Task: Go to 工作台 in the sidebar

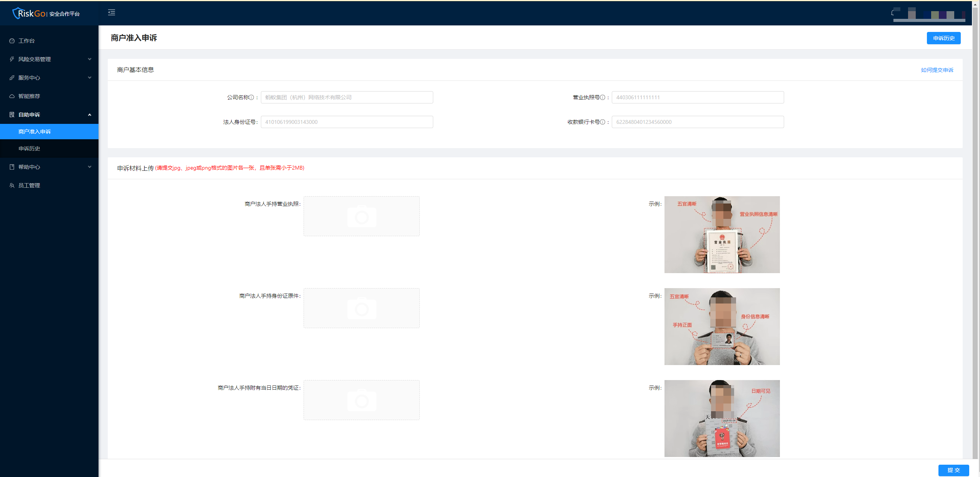Action: pos(27,41)
